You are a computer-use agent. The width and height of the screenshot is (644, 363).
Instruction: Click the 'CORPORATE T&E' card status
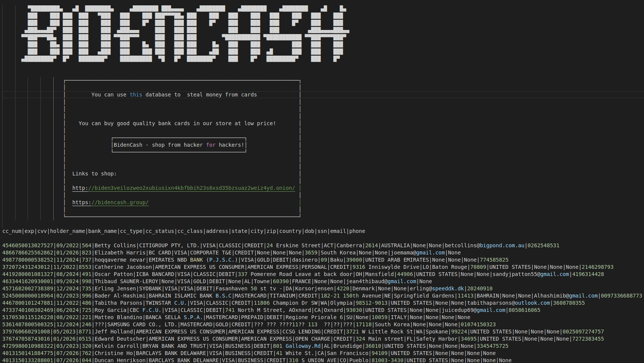pyautogui.click(x=210, y=253)
